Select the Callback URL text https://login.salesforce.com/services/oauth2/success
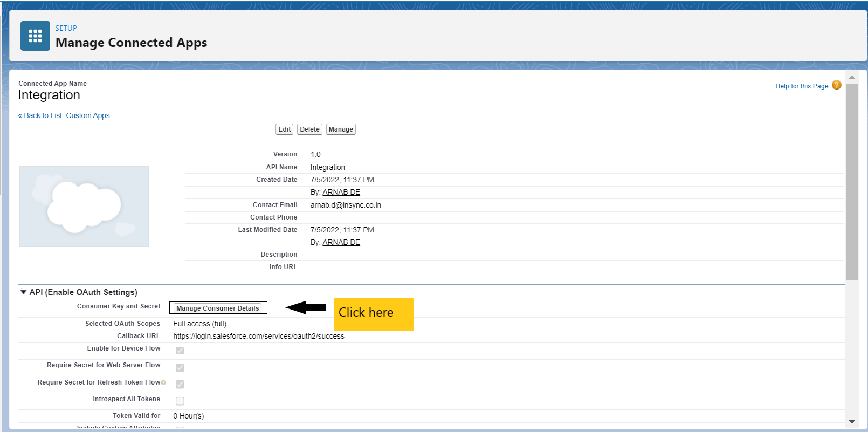Screen dimensions: 868x432 (259, 336)
